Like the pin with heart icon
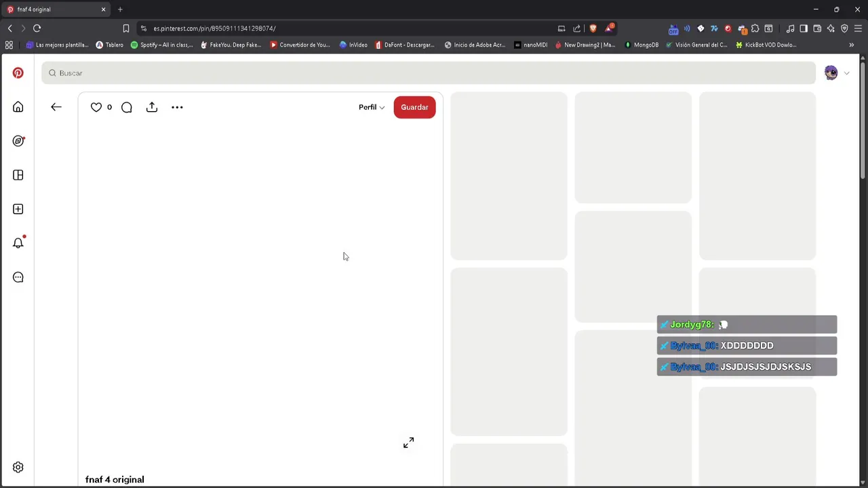868x488 pixels. point(96,107)
